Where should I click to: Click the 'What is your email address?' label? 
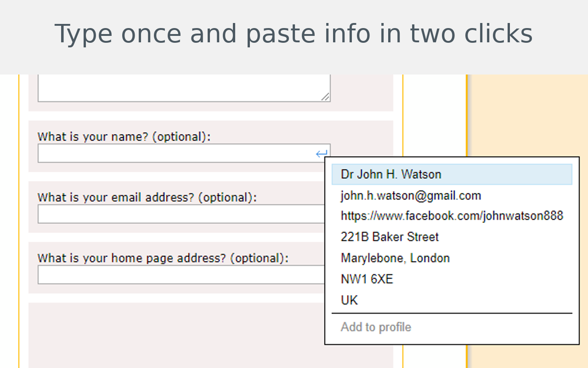(x=147, y=197)
